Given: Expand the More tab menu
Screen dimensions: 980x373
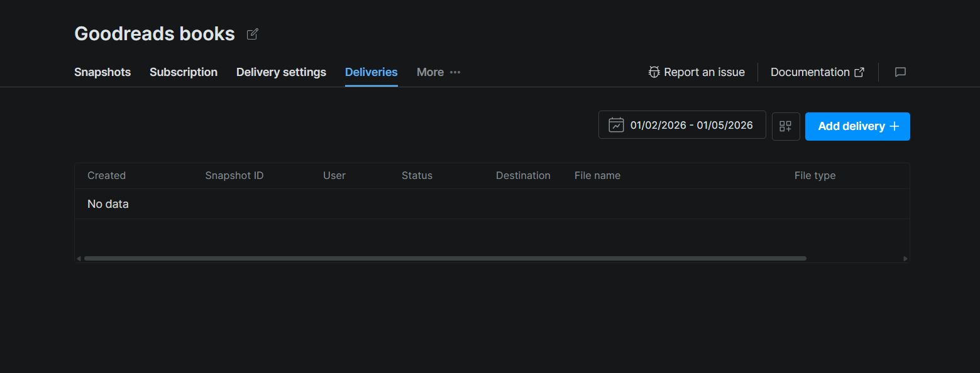Looking at the screenshot, I should 439,72.
